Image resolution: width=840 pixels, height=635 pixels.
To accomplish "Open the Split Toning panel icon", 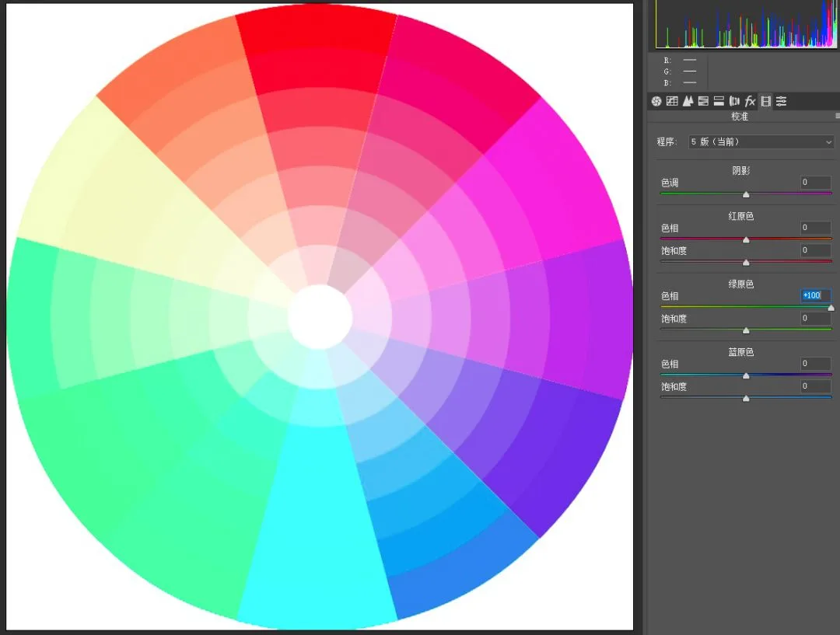I will [719, 101].
